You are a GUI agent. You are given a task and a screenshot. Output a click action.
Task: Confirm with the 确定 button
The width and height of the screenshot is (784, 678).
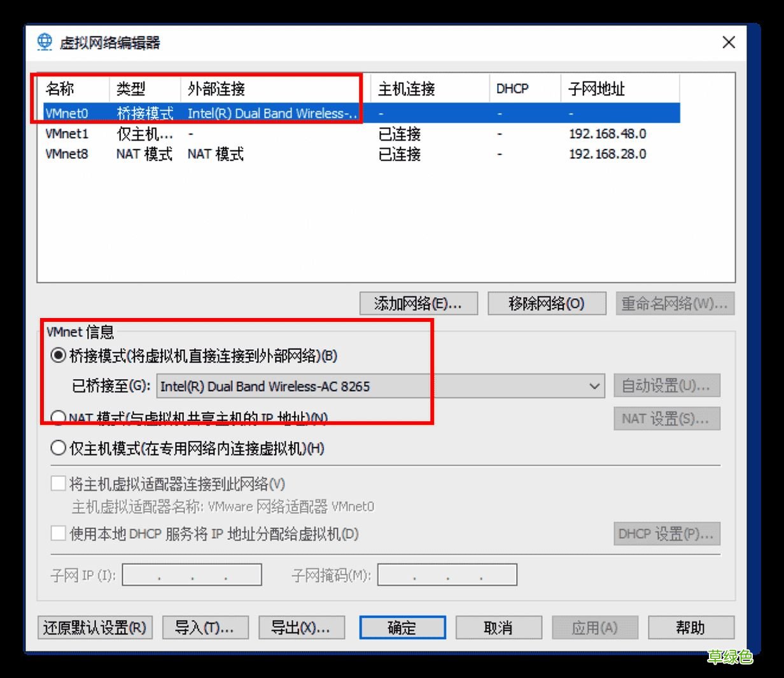(x=402, y=628)
